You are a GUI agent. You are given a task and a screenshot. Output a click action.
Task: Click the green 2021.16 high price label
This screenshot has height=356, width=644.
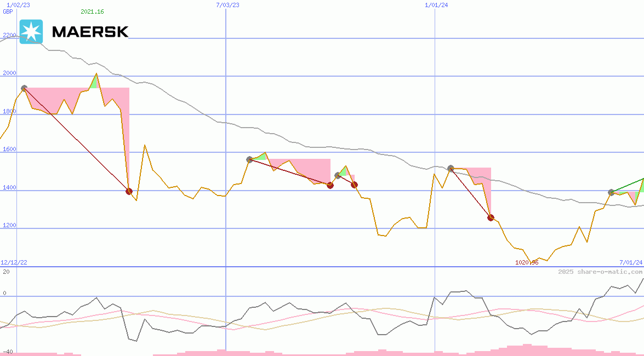[92, 12]
